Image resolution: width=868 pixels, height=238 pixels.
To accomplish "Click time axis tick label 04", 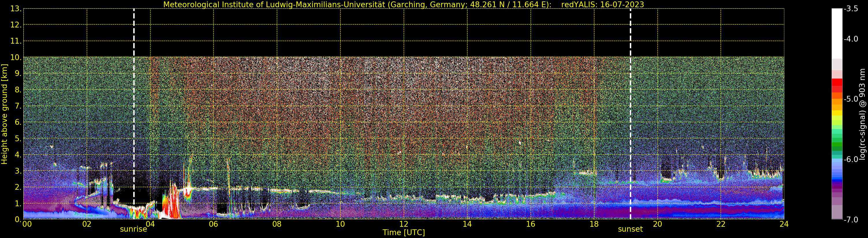I will 150,224.
